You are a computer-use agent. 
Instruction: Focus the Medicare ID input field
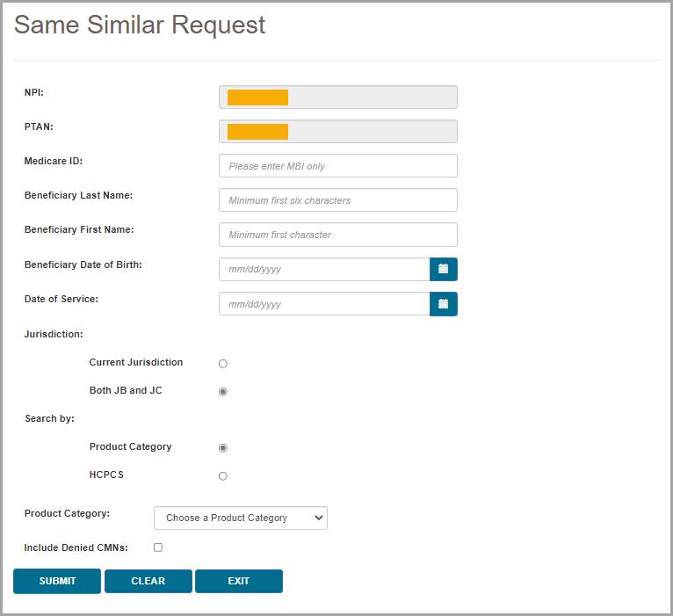click(x=337, y=166)
